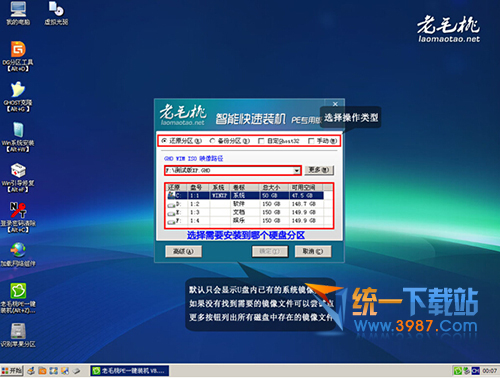Image resolution: width=500 pixels, height=378 pixels.
Task: Click the 高级 advanced button
Action: pos(183,251)
